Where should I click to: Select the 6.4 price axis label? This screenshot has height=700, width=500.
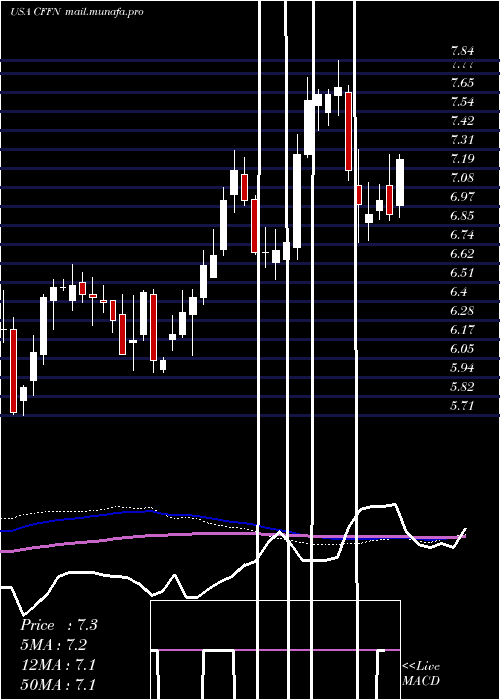(x=459, y=292)
